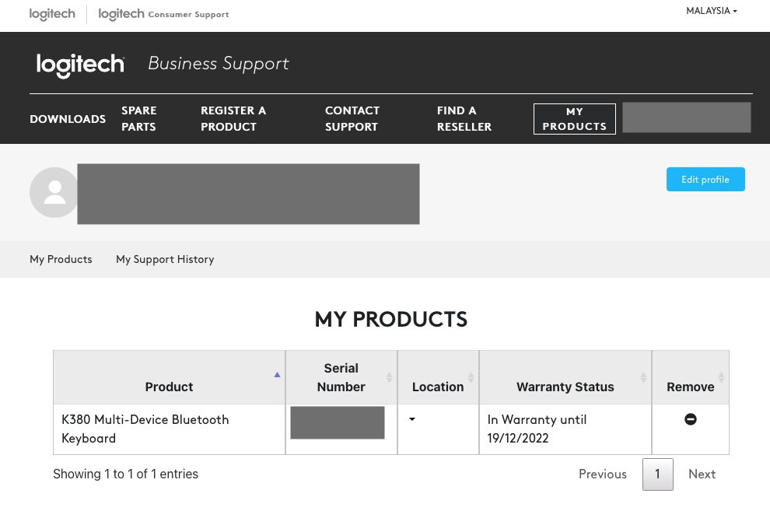Image resolution: width=770 pixels, height=532 pixels.
Task: Click the Edit profile button
Action: (705, 180)
